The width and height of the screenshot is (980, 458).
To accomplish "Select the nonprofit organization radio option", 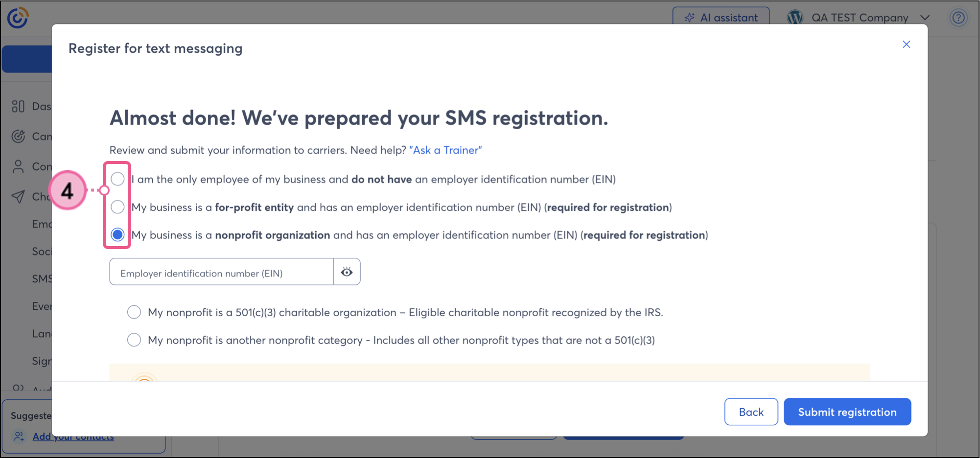I will 117,235.
